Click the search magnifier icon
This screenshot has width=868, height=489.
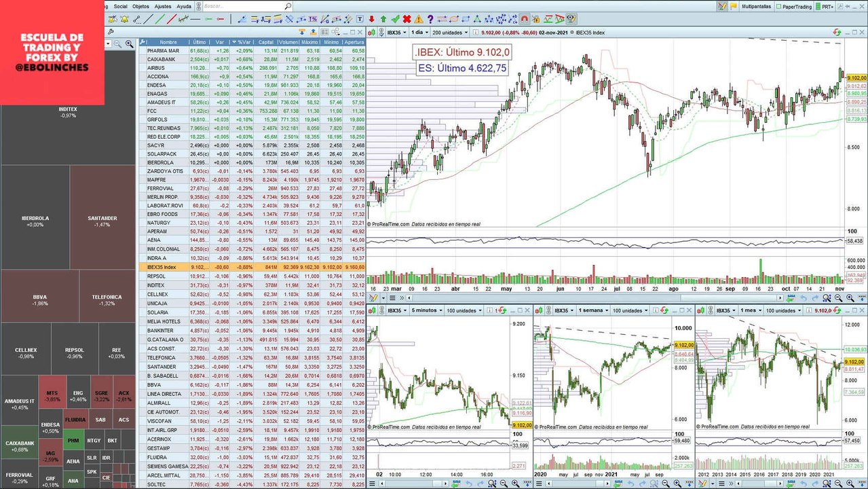click(x=288, y=6)
